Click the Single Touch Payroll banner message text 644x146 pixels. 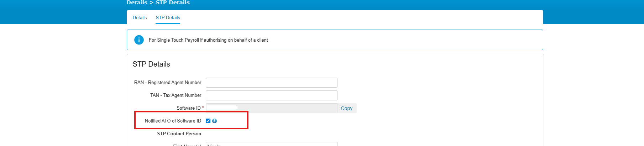(x=208, y=40)
